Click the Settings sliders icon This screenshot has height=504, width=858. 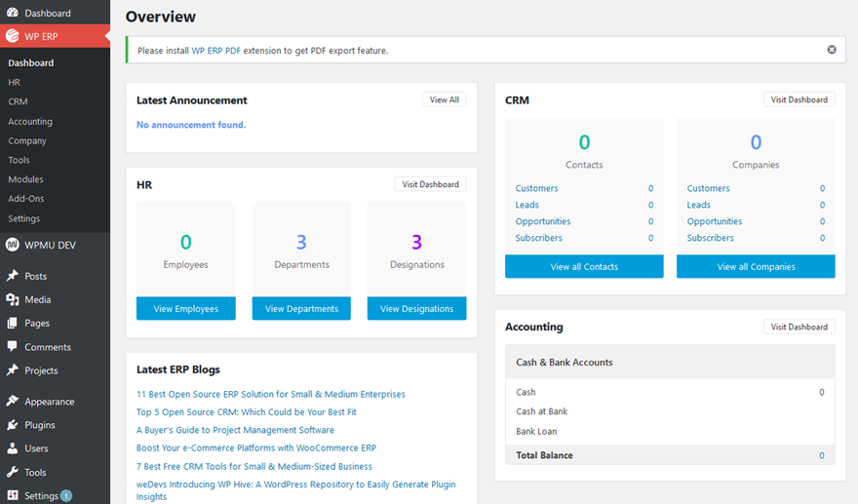click(x=12, y=495)
